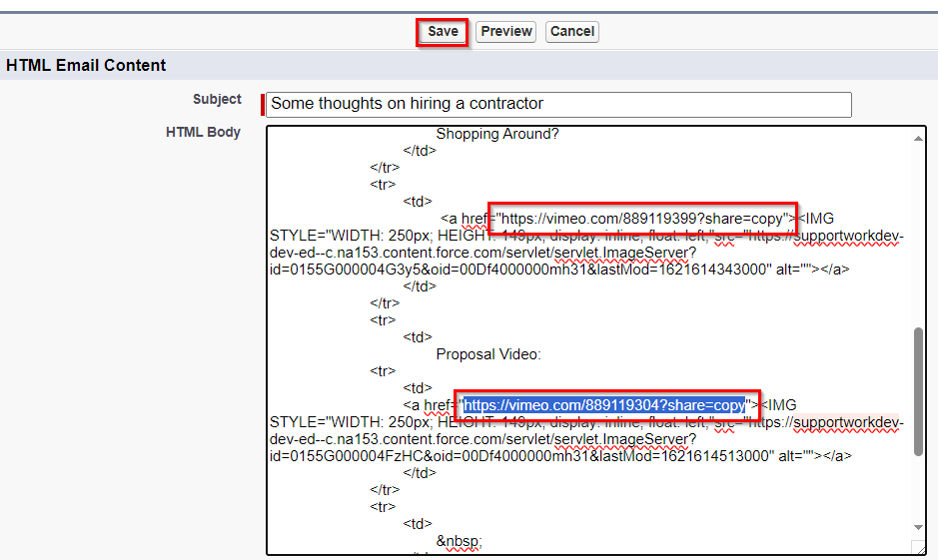This screenshot has width=938, height=560.
Task: Click the HTML Body scrollbar down arrow
Action: click(x=918, y=527)
